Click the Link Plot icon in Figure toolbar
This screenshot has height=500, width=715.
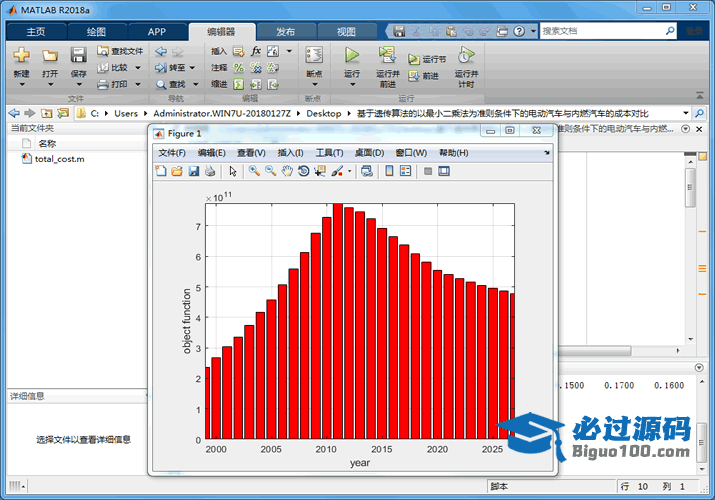[366, 171]
